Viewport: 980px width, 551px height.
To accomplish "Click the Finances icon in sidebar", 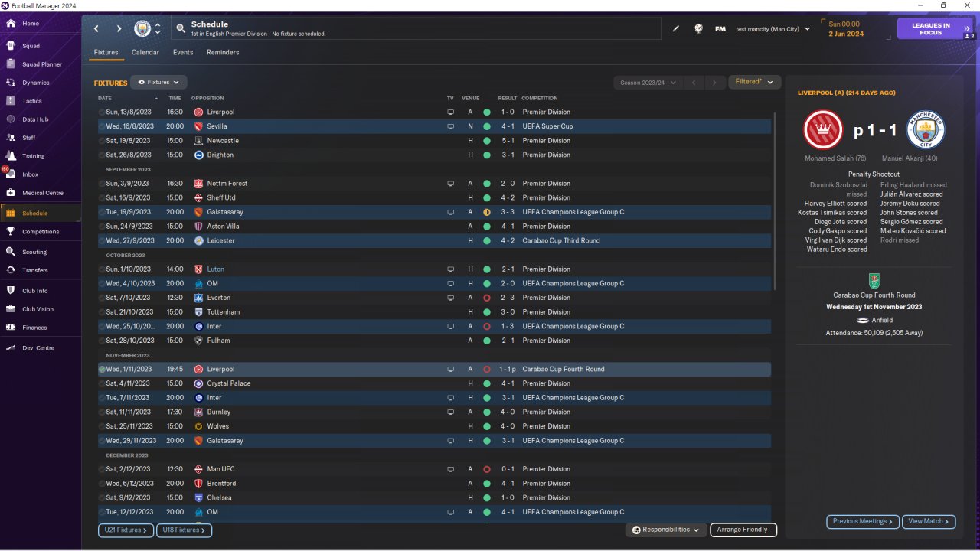I will pos(11,328).
